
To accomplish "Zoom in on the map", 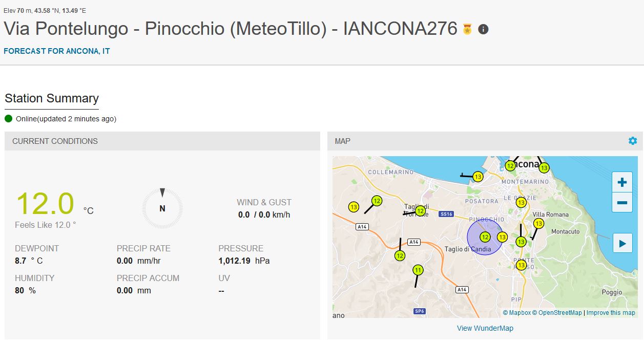I will pos(622,182).
